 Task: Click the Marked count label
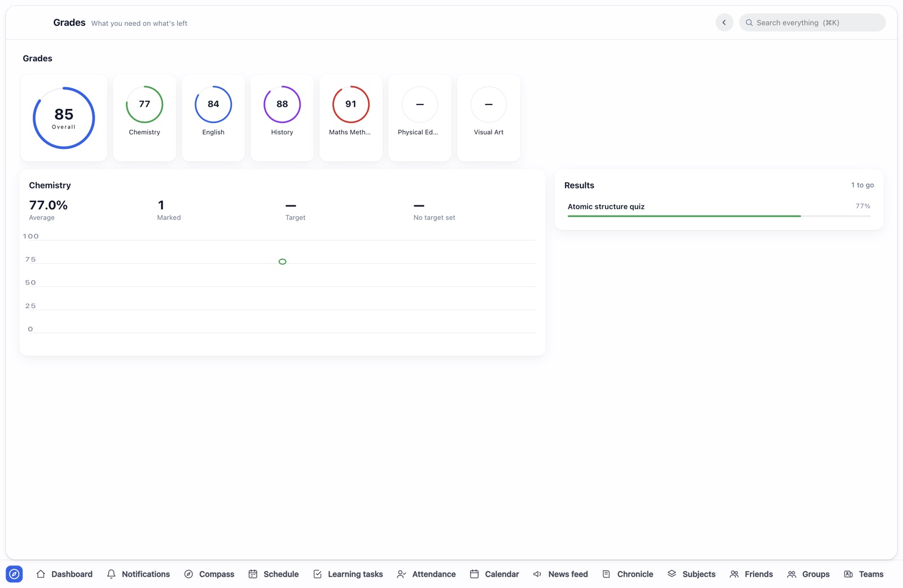(x=169, y=217)
